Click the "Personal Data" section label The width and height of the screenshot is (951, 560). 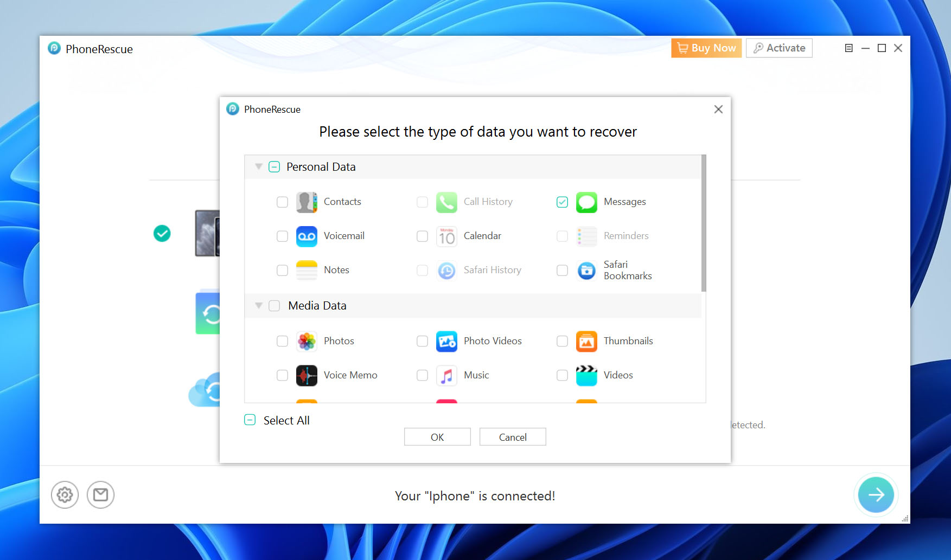click(x=321, y=167)
